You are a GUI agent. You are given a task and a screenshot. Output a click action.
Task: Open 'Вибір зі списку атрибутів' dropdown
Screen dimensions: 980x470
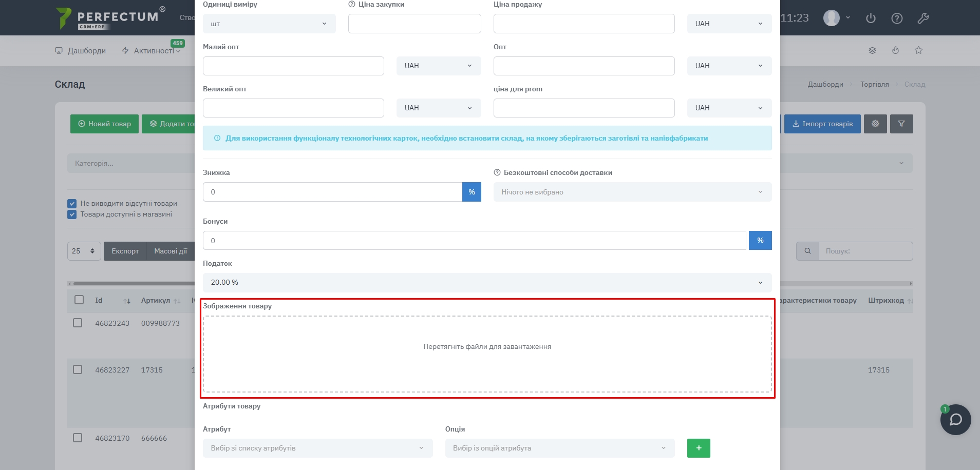point(317,448)
